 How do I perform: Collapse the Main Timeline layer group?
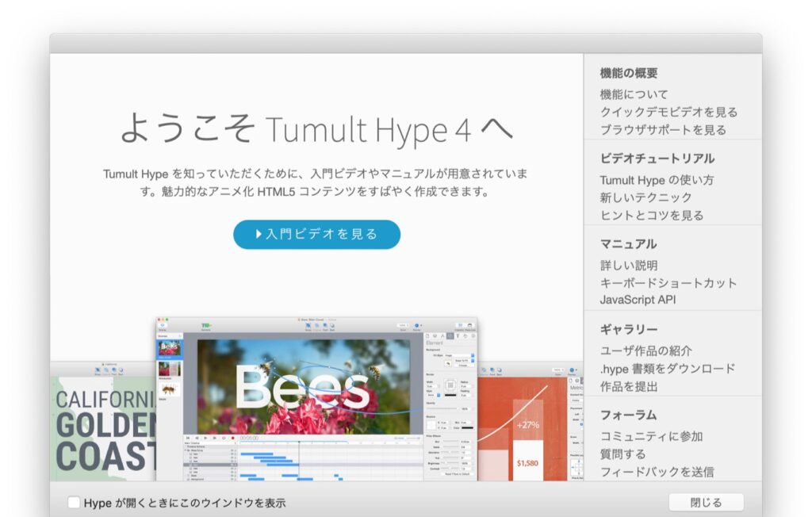pos(185,450)
